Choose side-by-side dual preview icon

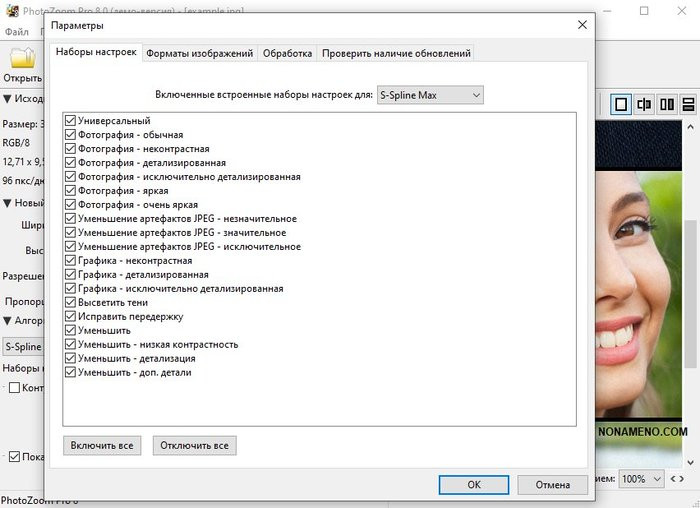667,104
